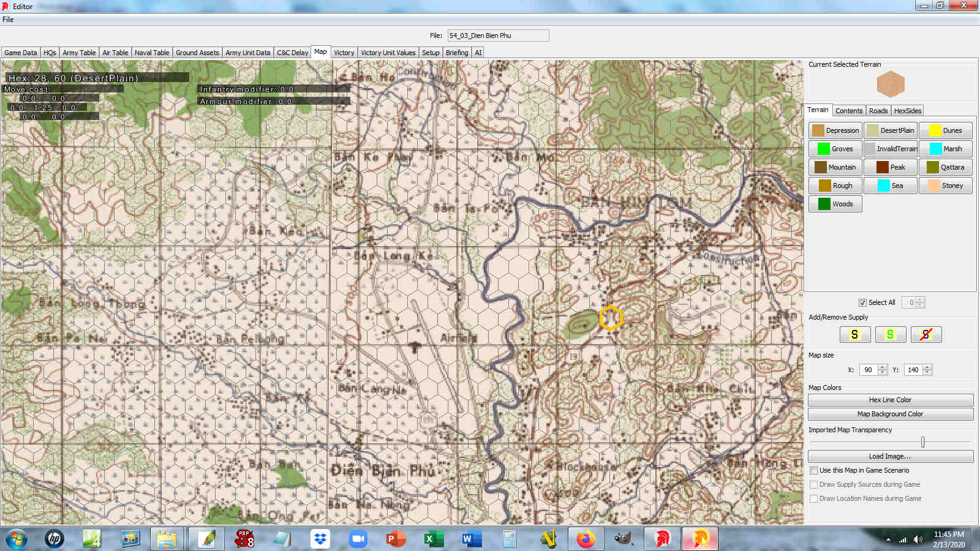
Task: Pick the Peak terrain button
Action: pos(891,167)
